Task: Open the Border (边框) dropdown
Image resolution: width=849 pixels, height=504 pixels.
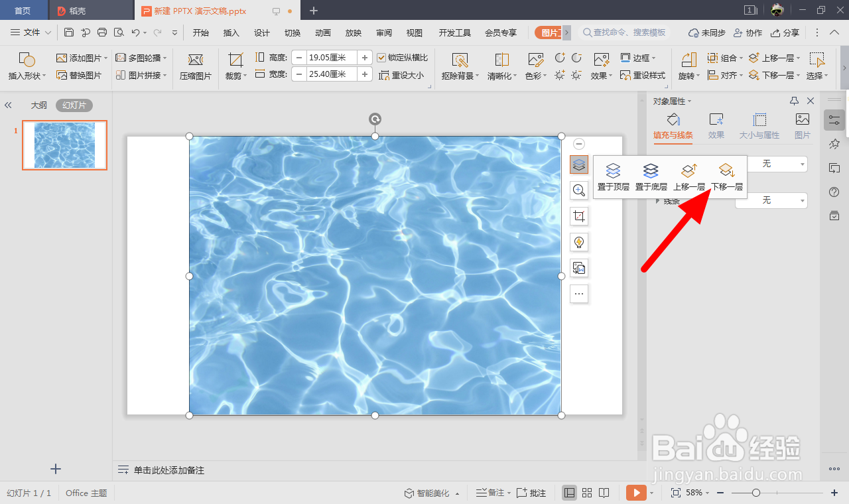Action: pos(638,58)
